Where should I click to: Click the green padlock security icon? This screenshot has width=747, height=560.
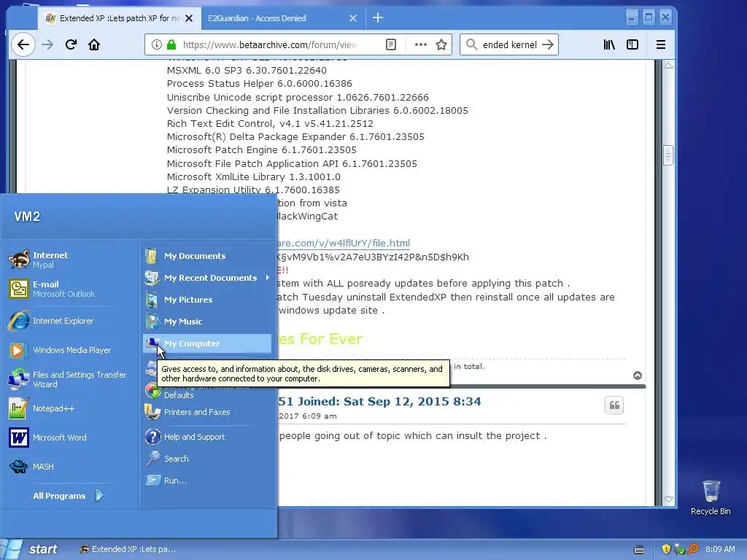point(171,44)
